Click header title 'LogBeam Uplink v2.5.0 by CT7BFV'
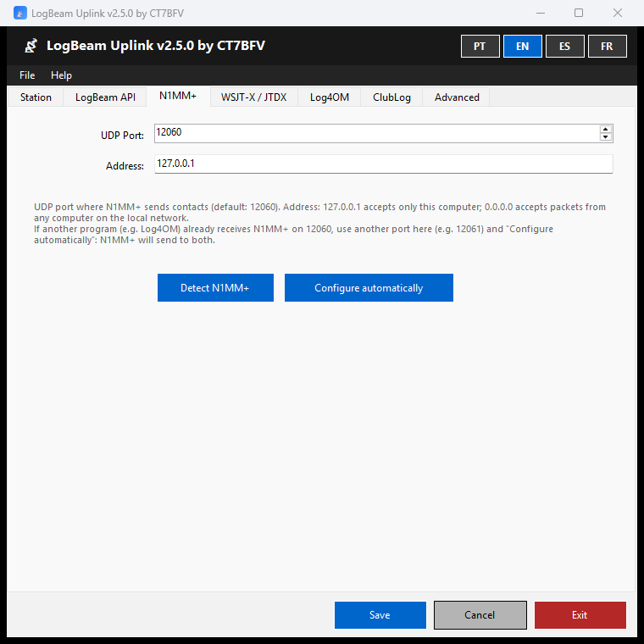This screenshot has width=644, height=644. pyautogui.click(x=156, y=46)
